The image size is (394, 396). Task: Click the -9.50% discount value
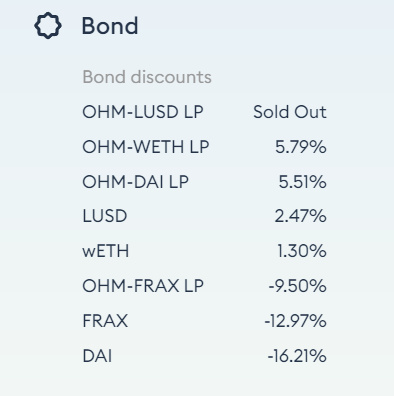pyautogui.click(x=298, y=286)
